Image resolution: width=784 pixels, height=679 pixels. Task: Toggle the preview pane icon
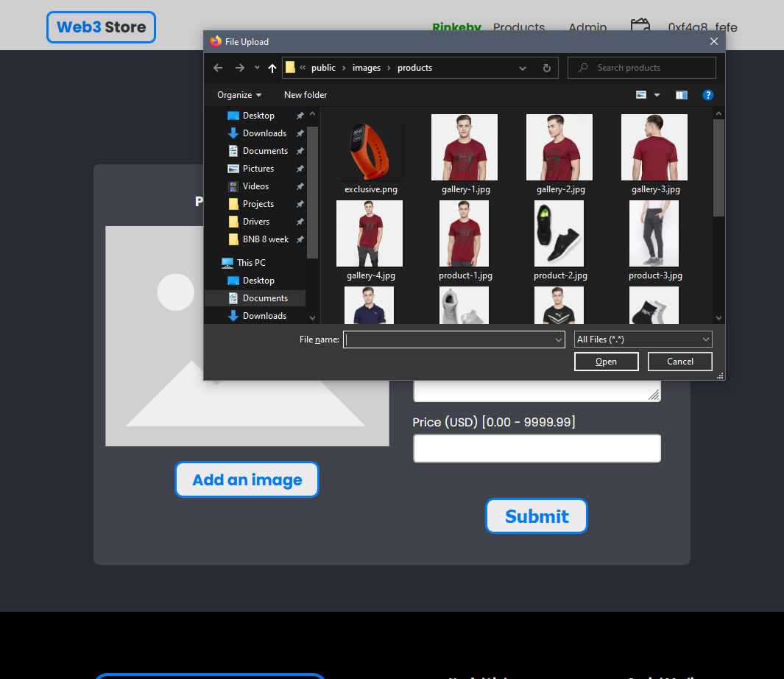coord(681,95)
